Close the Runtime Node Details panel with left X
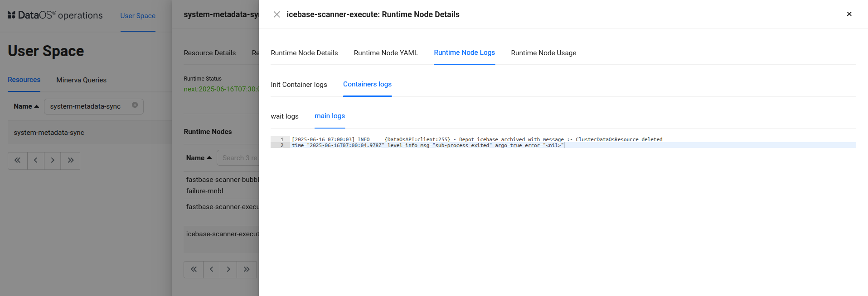The image size is (868, 296). [276, 14]
